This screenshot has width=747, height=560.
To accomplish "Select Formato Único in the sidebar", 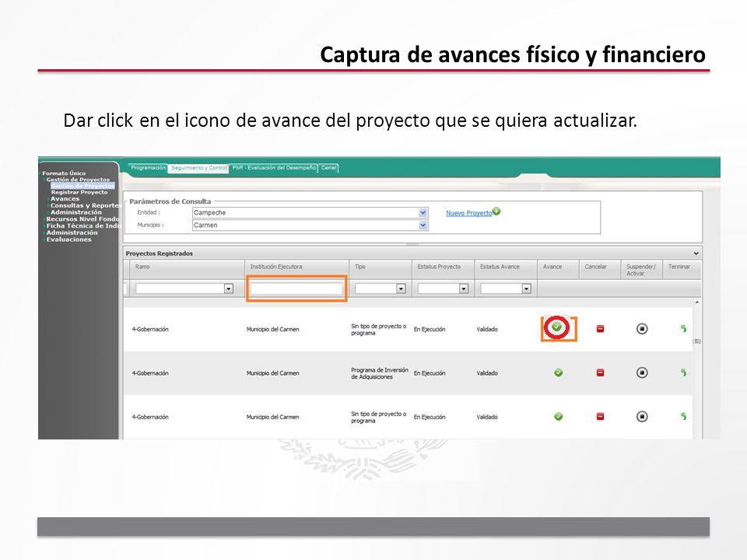I will (64, 173).
